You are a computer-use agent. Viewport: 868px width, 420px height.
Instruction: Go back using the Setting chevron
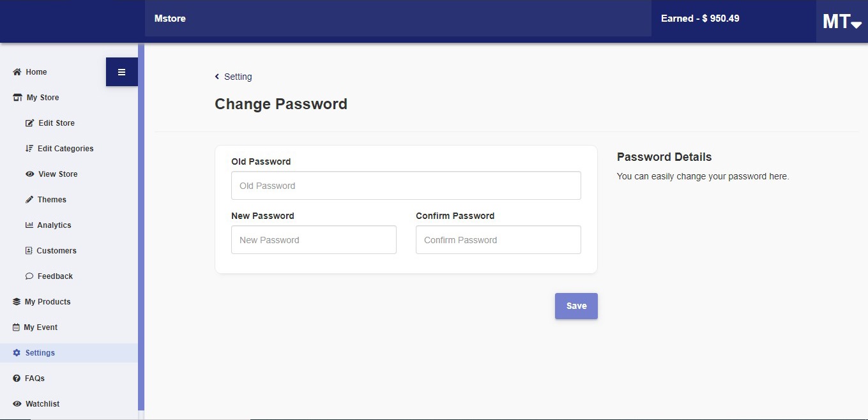pos(217,77)
